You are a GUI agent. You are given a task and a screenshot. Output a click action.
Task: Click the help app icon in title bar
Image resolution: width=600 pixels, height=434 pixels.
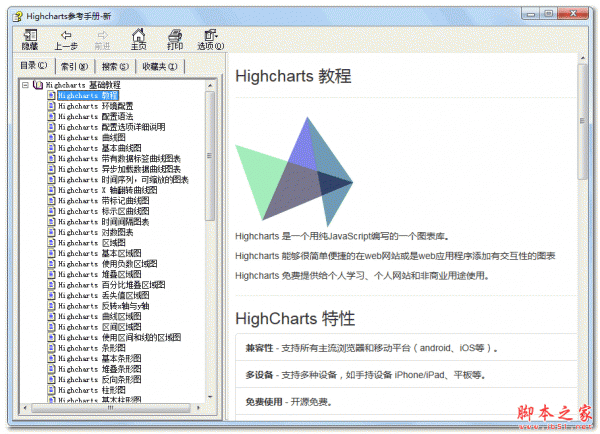click(17, 16)
